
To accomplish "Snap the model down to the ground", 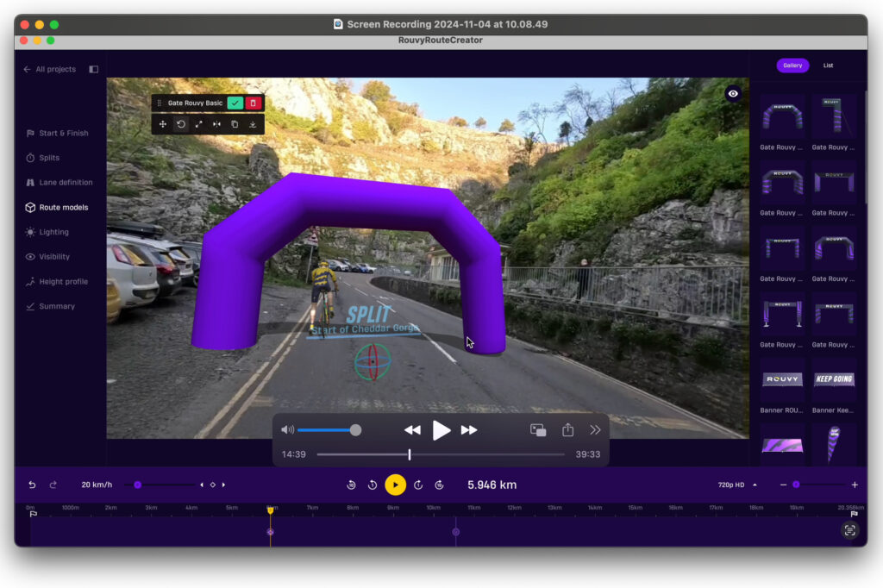I will (x=253, y=124).
